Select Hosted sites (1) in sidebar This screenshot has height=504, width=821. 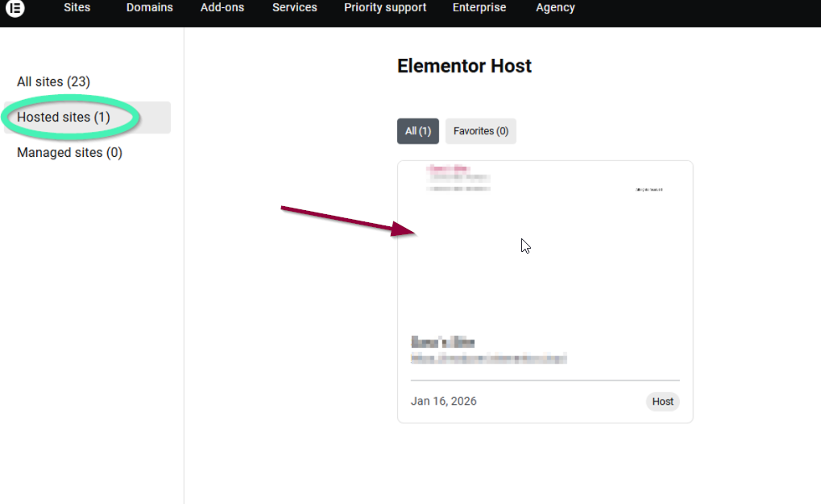click(87, 118)
